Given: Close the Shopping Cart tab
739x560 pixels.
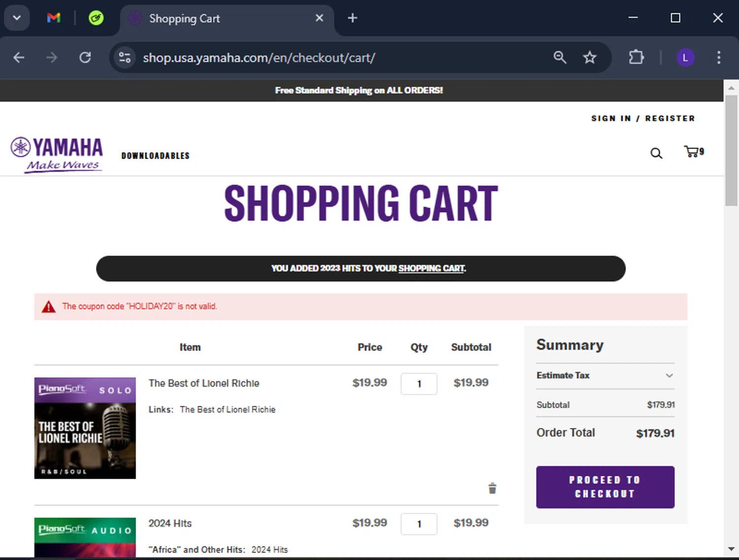Looking at the screenshot, I should (x=319, y=18).
